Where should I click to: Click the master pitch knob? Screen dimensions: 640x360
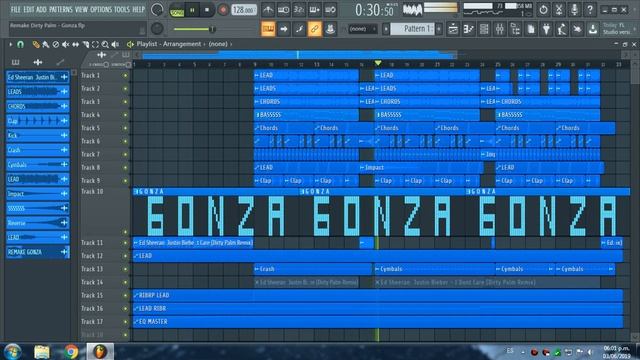coord(157,29)
